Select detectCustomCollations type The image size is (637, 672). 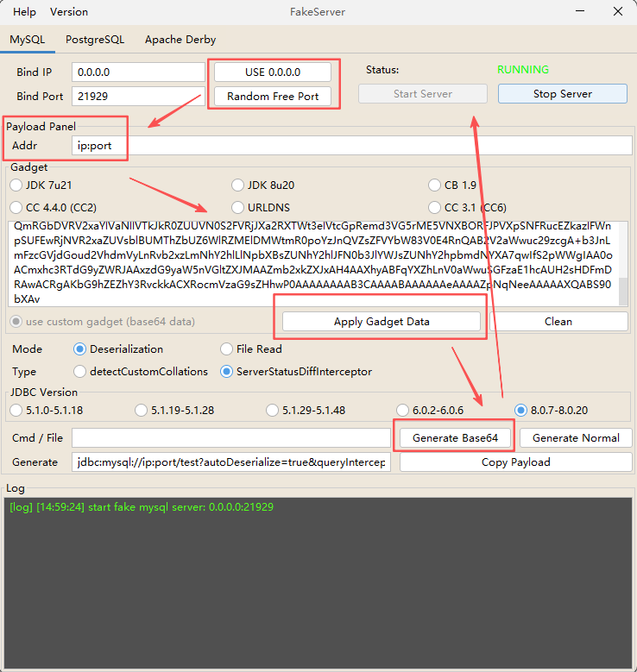click(x=81, y=372)
